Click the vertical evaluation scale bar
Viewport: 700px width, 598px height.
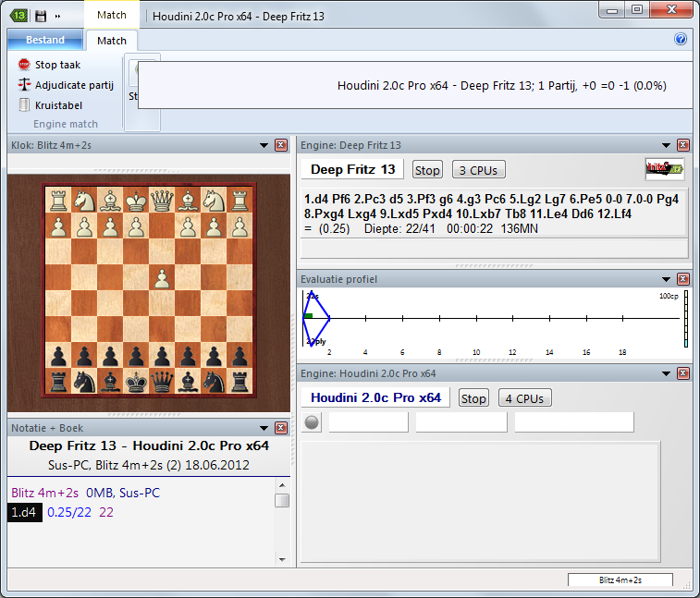coord(685,320)
